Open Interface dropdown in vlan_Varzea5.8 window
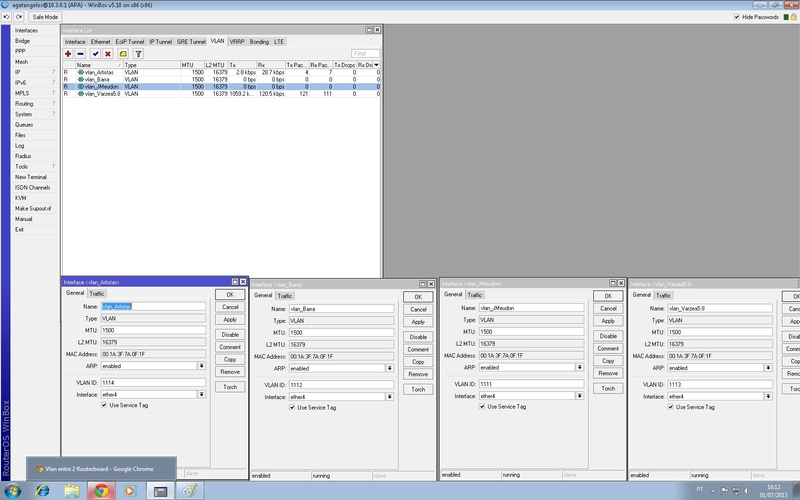 point(768,396)
